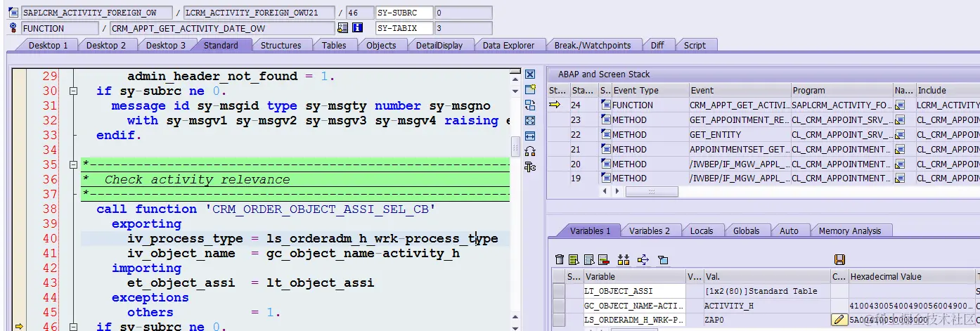Open navigation icon for stack level 24

pyautogui.click(x=900, y=105)
